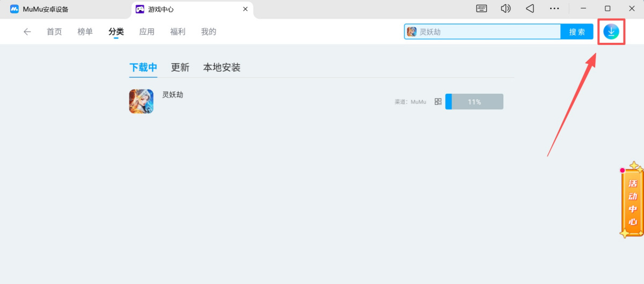Click the back arrow in navigation bar
This screenshot has height=284, width=644.
[27, 32]
